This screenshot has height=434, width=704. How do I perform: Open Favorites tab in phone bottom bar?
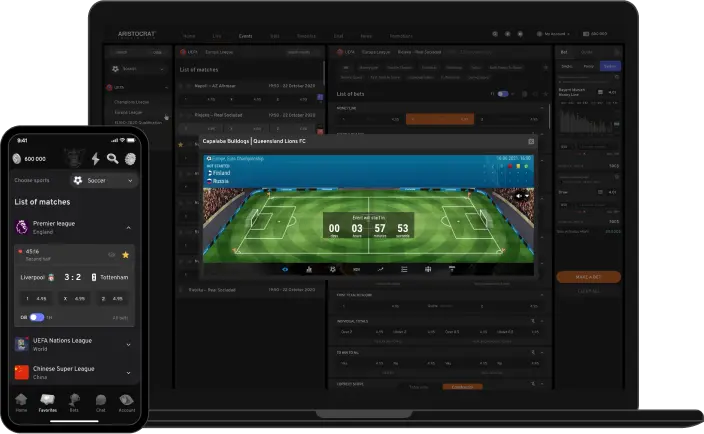(48, 403)
